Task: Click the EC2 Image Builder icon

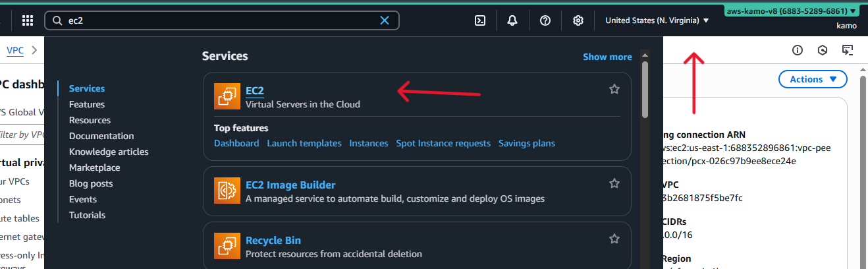Action: pos(227,191)
